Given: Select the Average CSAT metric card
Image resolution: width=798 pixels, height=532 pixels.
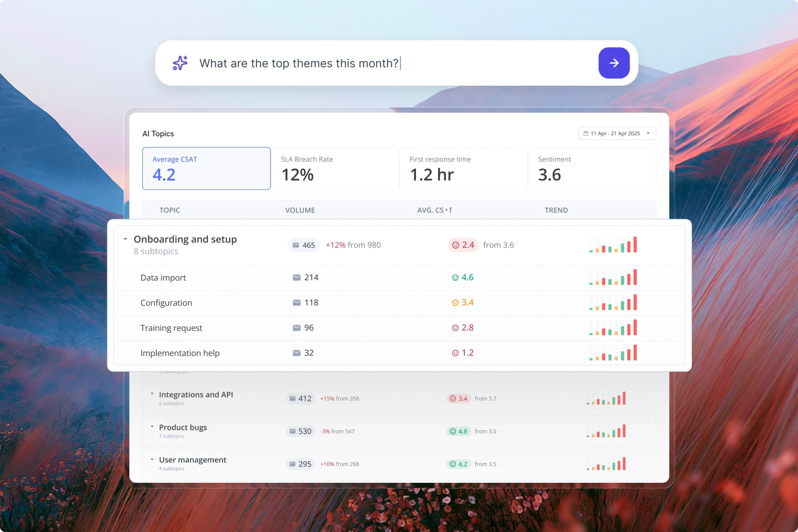Looking at the screenshot, I should pyautogui.click(x=206, y=168).
